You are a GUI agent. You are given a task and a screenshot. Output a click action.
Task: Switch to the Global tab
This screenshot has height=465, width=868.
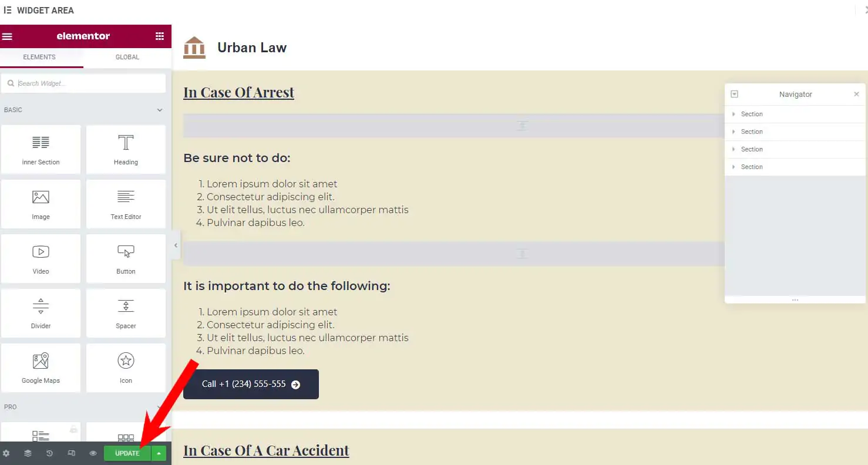pyautogui.click(x=127, y=57)
